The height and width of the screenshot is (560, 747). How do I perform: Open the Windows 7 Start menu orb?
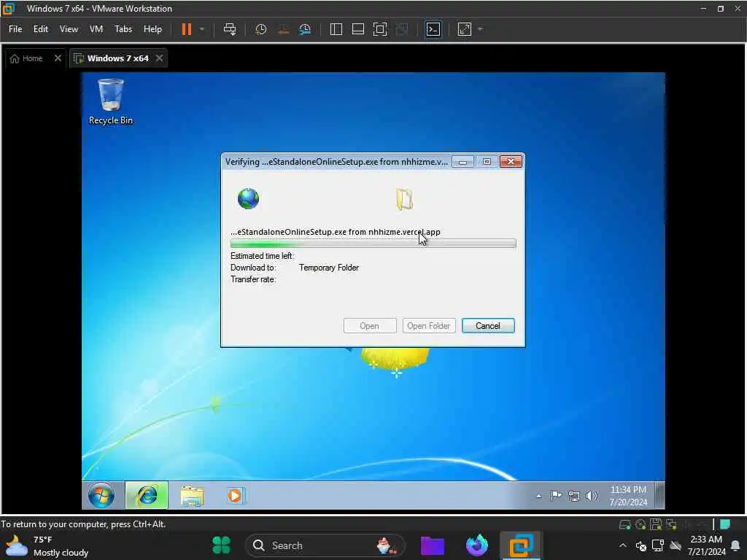[x=101, y=496]
